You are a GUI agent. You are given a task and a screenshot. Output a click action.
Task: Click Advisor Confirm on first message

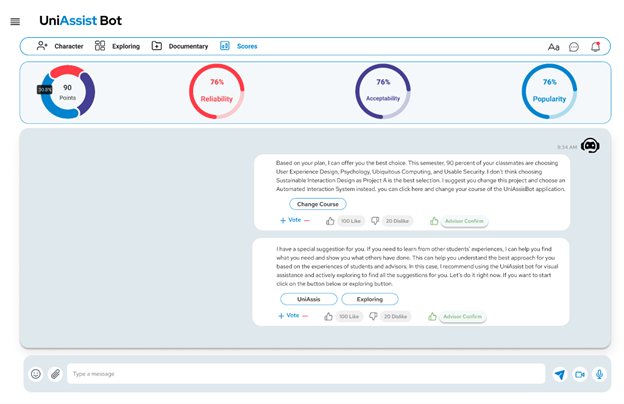click(462, 221)
